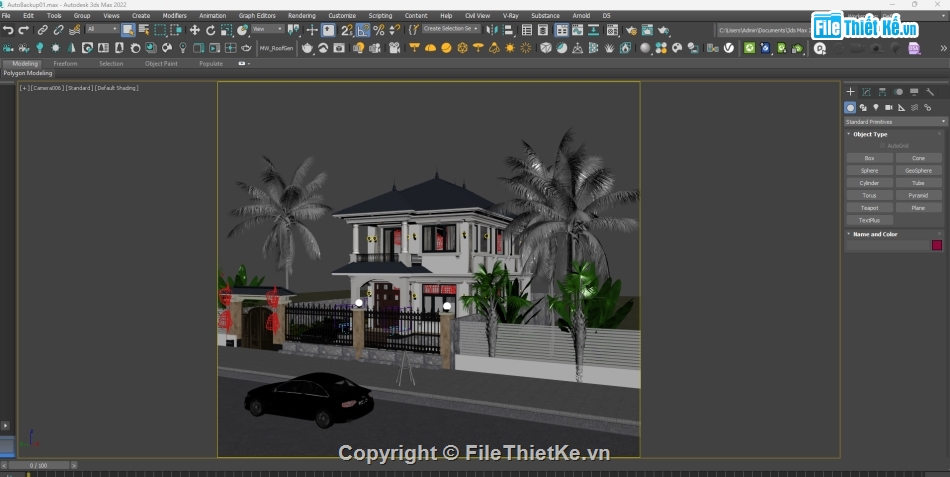
Task: Select the Cameras category icon
Action: click(x=888, y=107)
